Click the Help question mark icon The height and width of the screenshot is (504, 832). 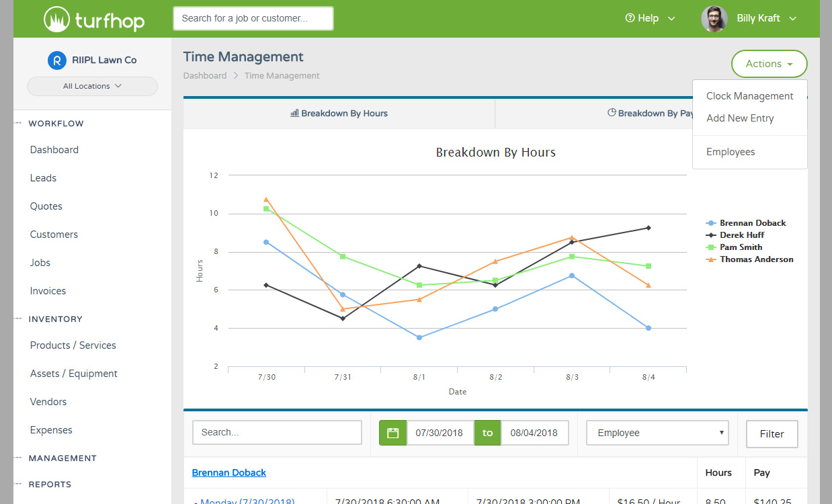pyautogui.click(x=630, y=18)
